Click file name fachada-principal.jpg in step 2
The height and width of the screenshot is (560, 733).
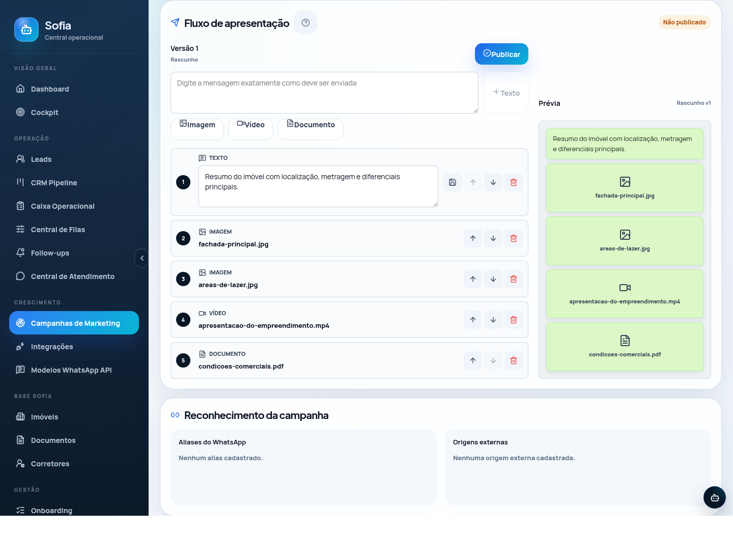(x=233, y=244)
